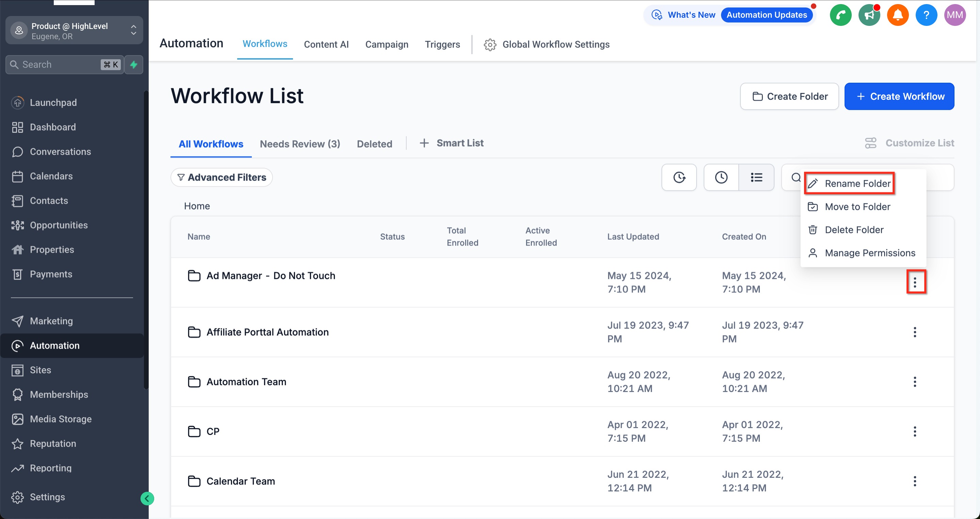This screenshot has height=519, width=980.
Task: Click the Create Folder button
Action: click(x=789, y=96)
